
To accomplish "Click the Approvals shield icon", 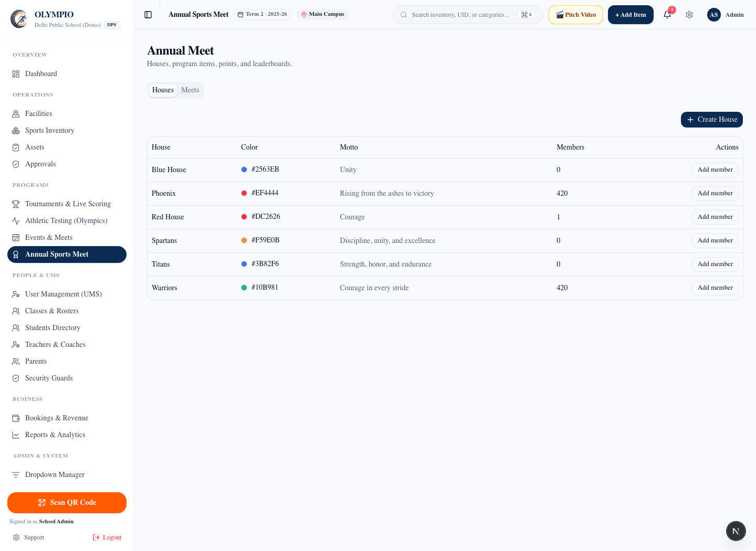I will [x=16, y=164].
